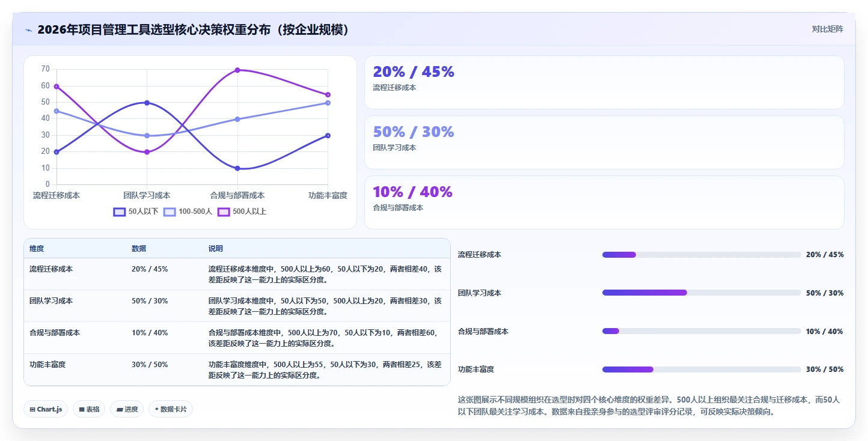Click the table description mentioning 两者相差60
The width and height of the screenshot is (868, 441).
coord(325,338)
